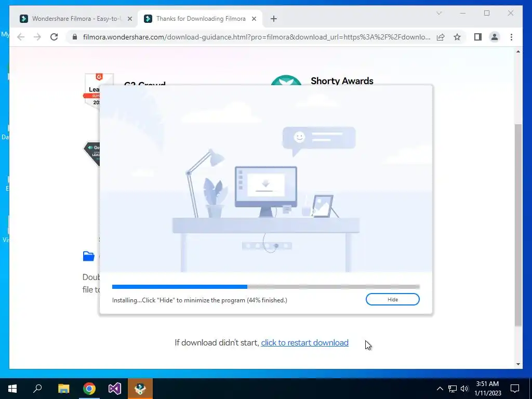Click the G2 Leader badge image
532x399 pixels.
coord(92,90)
